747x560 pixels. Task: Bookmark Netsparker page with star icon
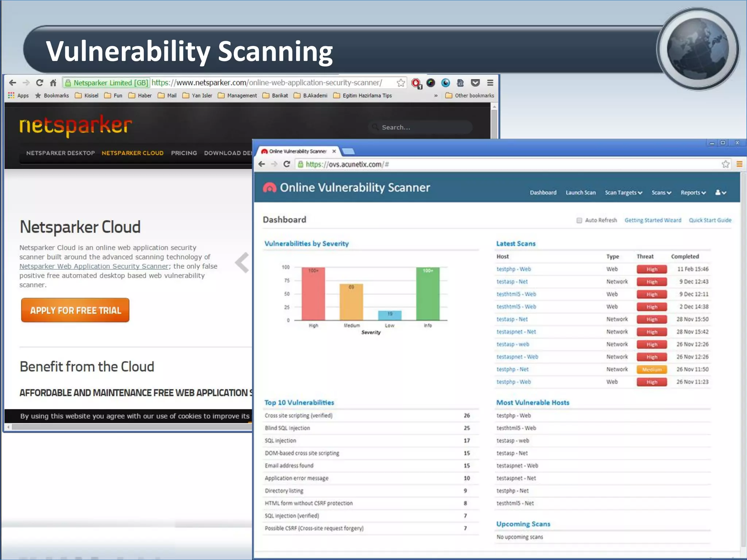point(401,83)
